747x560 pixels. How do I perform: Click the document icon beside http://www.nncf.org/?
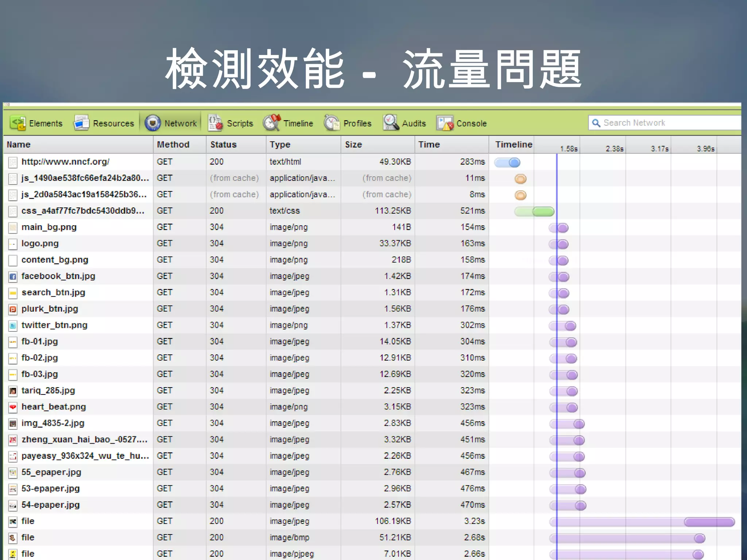[13, 162]
